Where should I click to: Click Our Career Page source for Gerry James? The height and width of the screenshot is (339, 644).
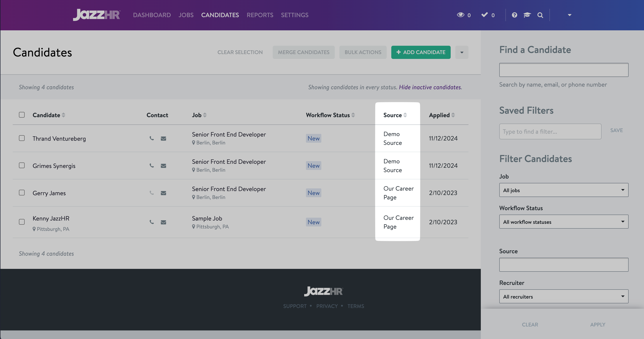(399, 193)
